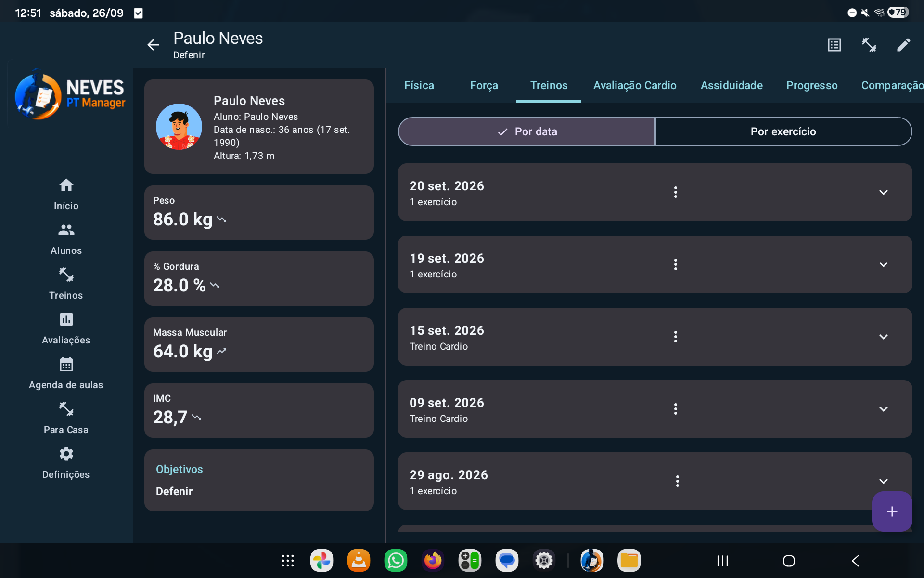The width and height of the screenshot is (924, 578).
Task: Open Alunos in the sidebar
Action: [x=66, y=239]
